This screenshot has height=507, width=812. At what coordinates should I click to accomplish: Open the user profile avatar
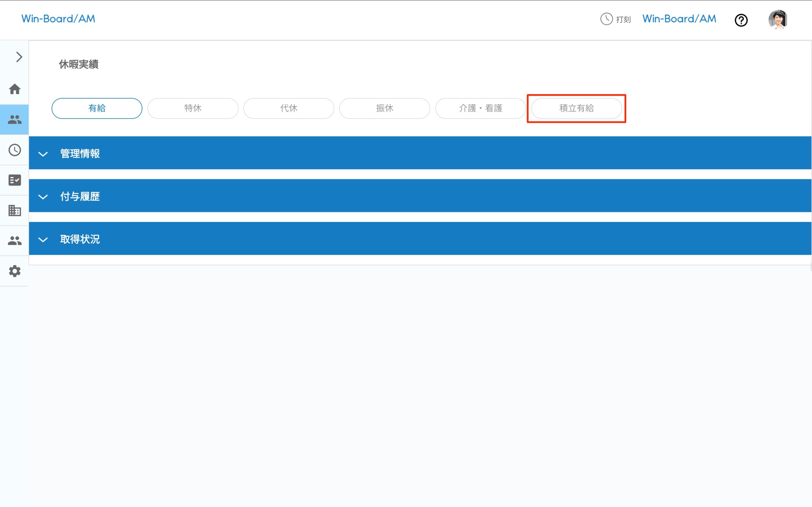click(777, 19)
